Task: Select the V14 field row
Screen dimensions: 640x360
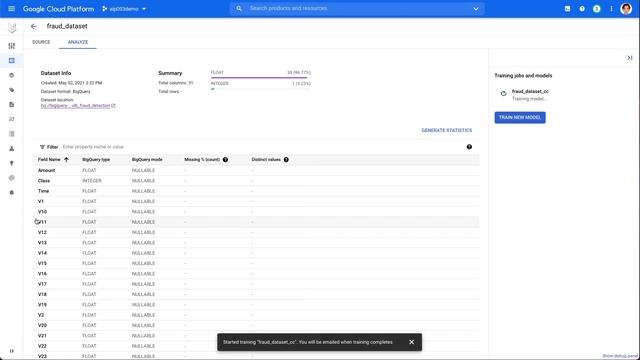Action: [x=256, y=253]
